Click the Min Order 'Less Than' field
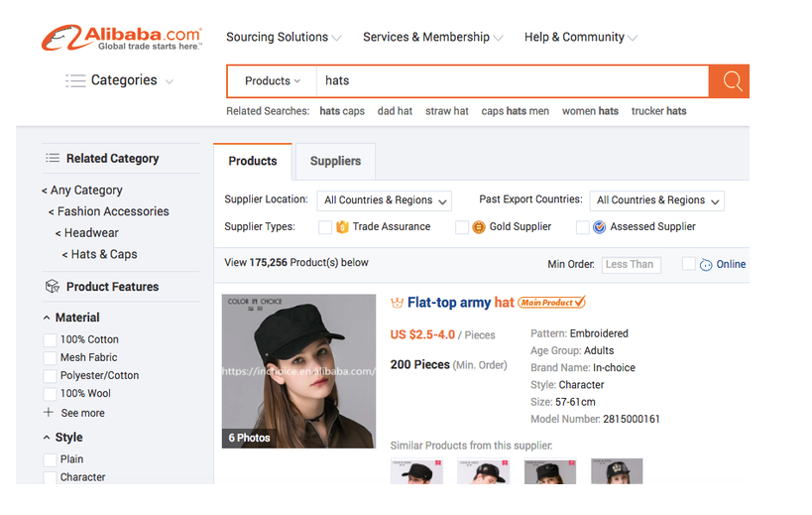 point(631,265)
